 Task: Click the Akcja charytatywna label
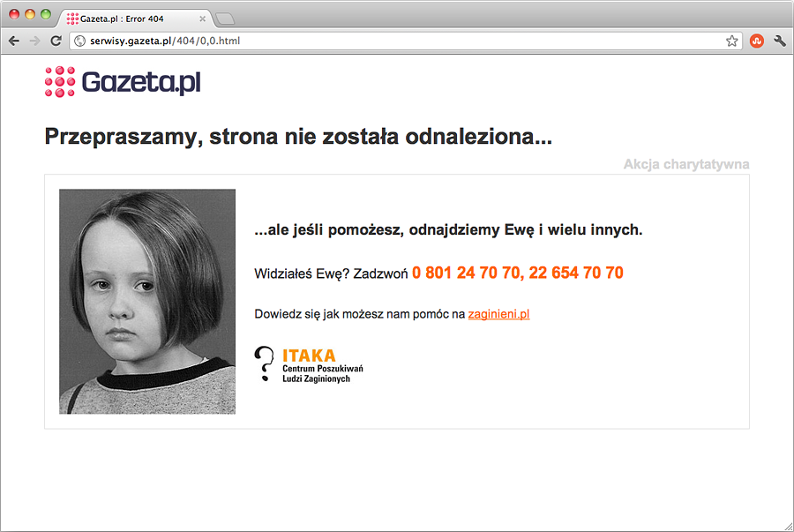tap(686, 164)
